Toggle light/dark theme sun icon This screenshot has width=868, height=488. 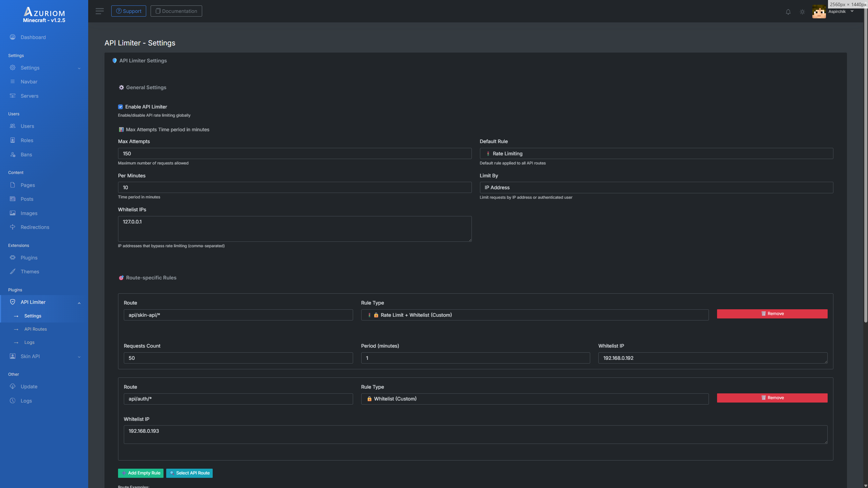pyautogui.click(x=802, y=12)
